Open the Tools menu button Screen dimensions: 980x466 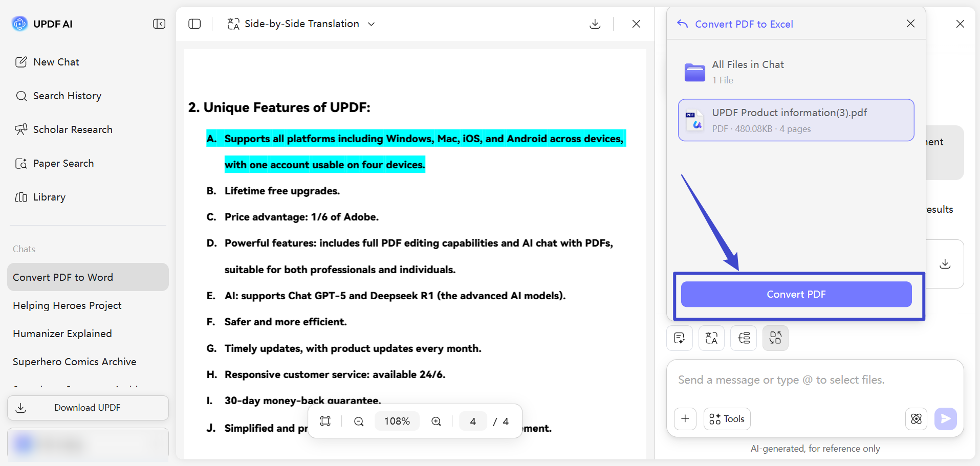[x=727, y=419]
